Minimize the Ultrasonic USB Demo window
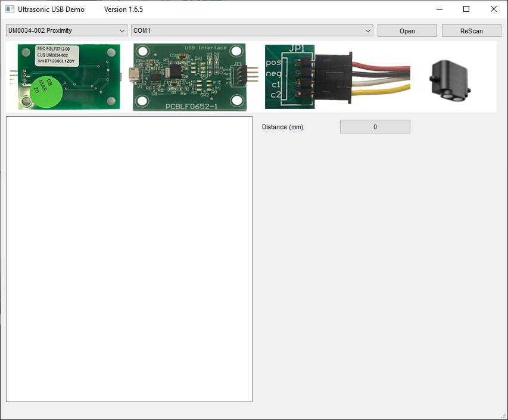 (x=439, y=10)
